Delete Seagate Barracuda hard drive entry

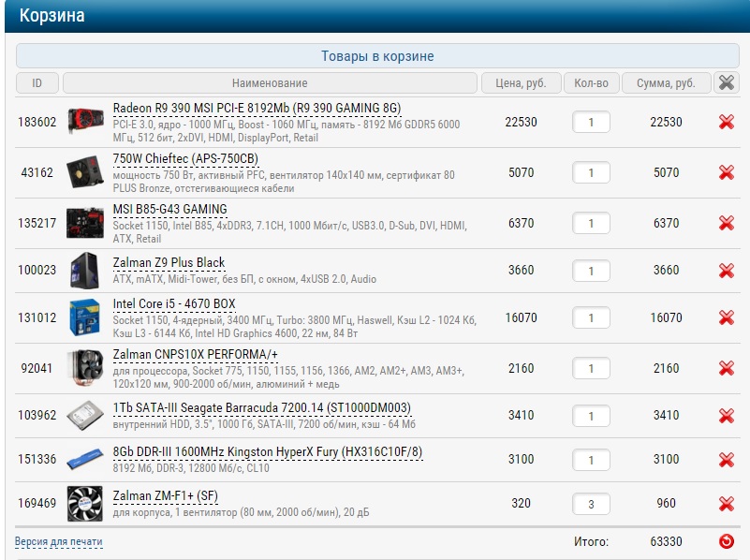[726, 415]
